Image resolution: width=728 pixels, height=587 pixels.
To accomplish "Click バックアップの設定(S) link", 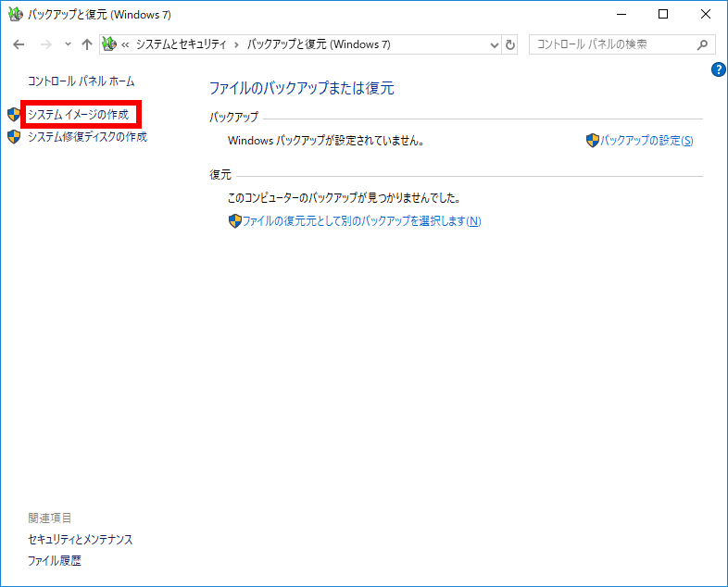I will coord(646,141).
